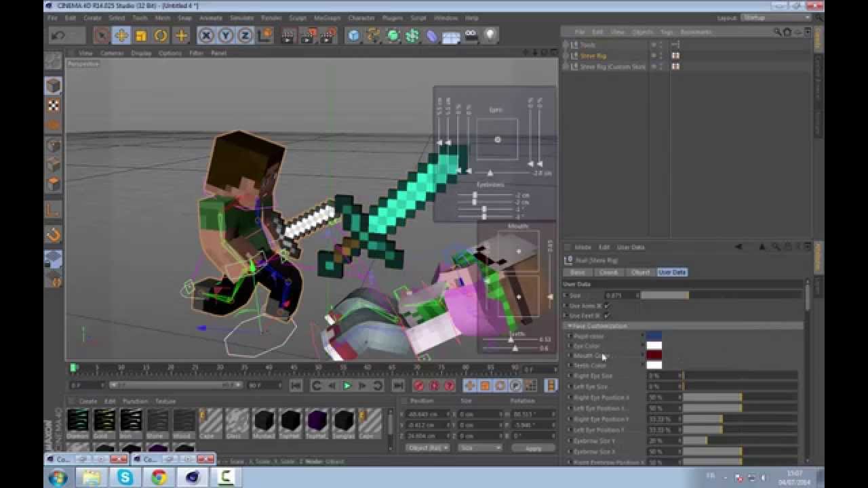The image size is (868, 488).
Task: Open Render to Picture Viewer
Action: pos(309,35)
